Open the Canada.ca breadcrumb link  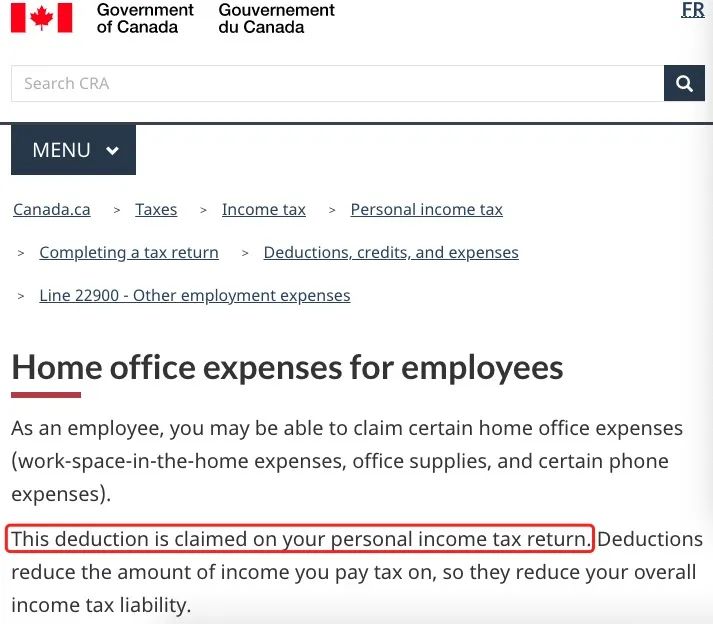(x=52, y=210)
